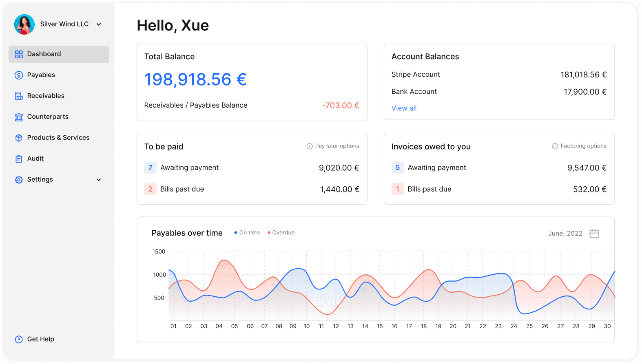Open Awaiting payment under Invoices owed to you
This screenshot has height=364, width=642.
[437, 168]
